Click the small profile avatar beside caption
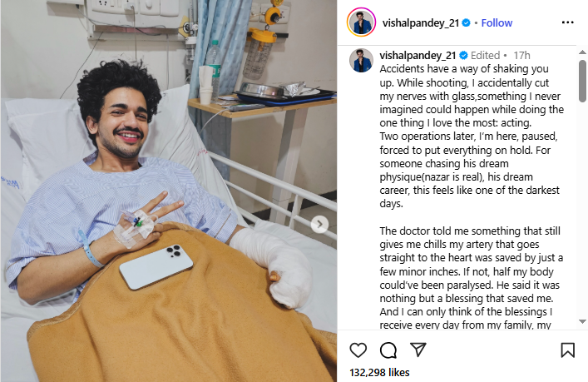588x382 pixels. coord(361,60)
